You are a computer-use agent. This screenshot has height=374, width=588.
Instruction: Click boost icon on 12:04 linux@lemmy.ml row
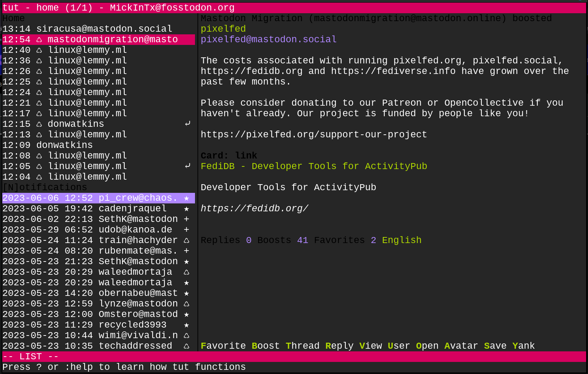tap(39, 177)
